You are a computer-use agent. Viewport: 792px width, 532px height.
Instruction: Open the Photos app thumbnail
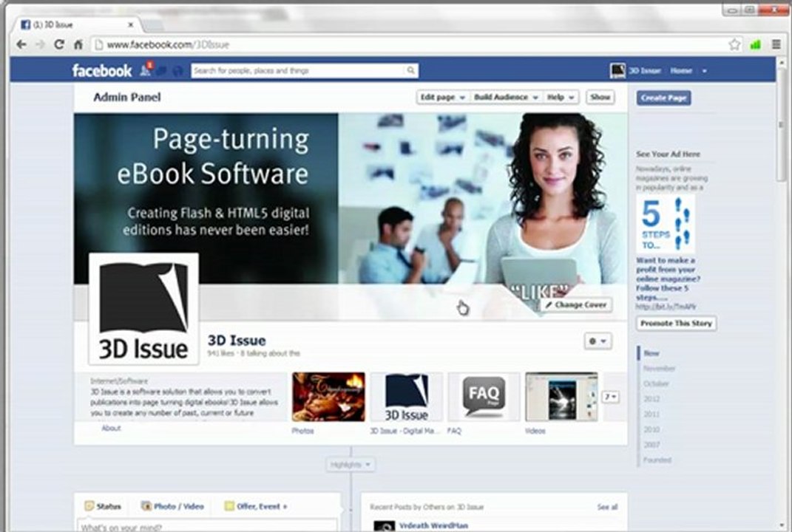[x=328, y=398]
